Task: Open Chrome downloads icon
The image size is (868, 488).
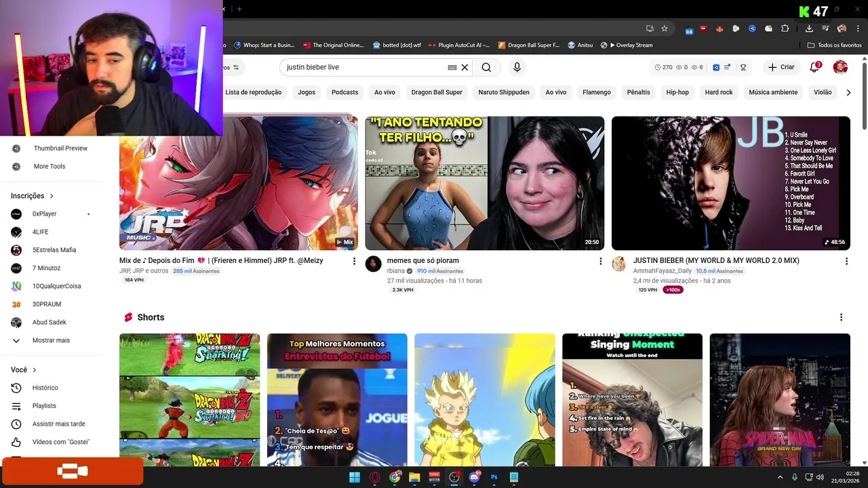Action: coord(809,28)
